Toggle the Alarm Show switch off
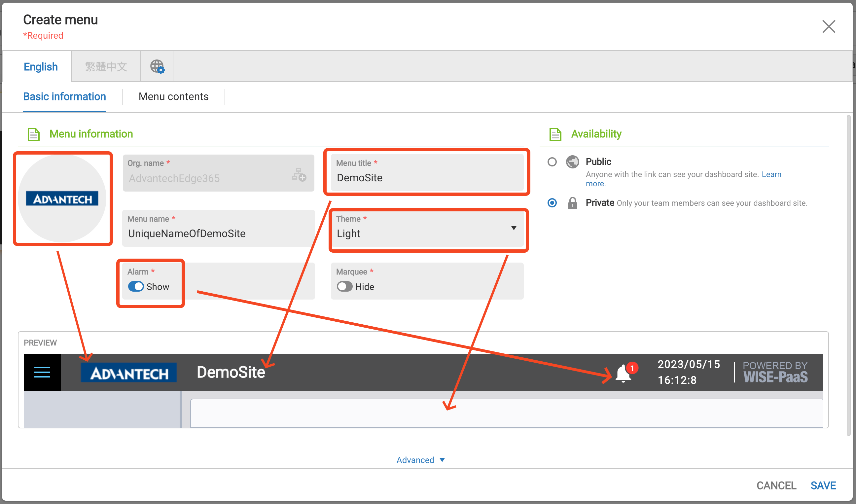 (136, 287)
